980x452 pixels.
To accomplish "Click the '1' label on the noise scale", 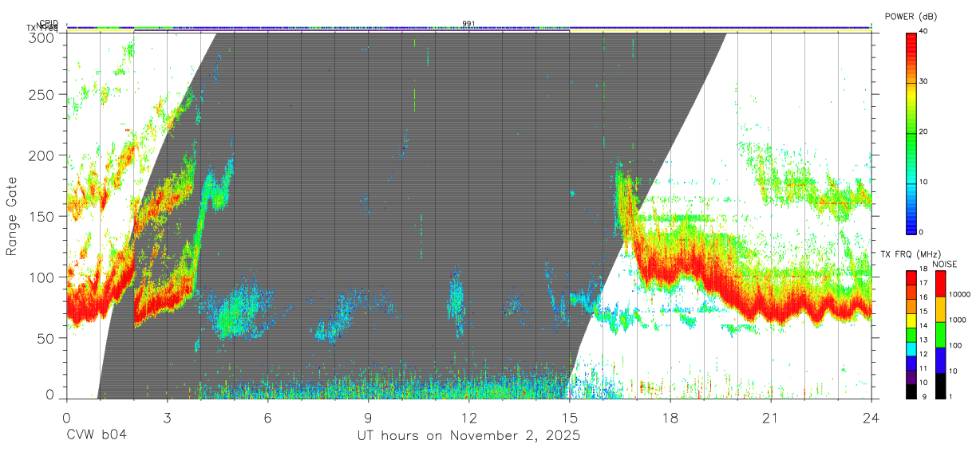I will click(x=950, y=396).
